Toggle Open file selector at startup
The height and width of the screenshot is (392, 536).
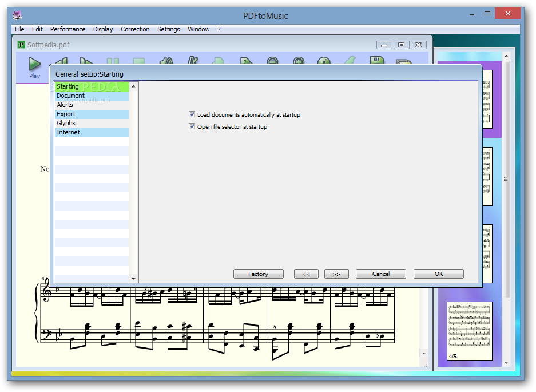click(x=192, y=126)
